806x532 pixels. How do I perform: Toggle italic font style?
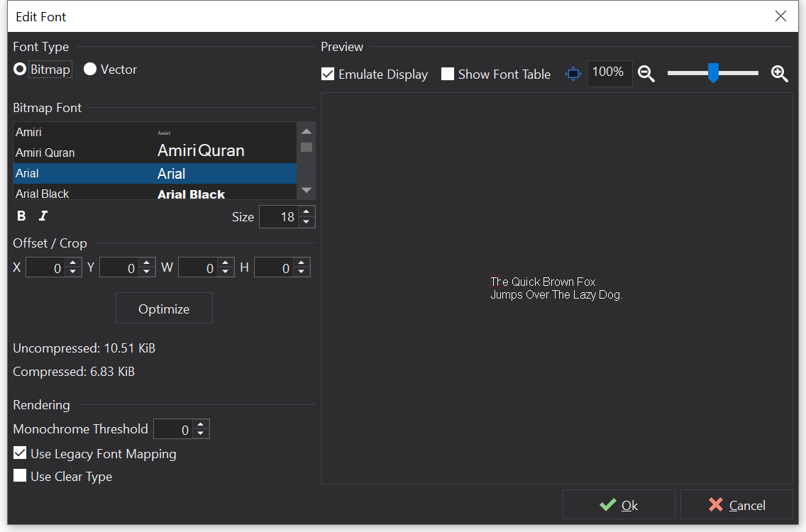point(43,216)
